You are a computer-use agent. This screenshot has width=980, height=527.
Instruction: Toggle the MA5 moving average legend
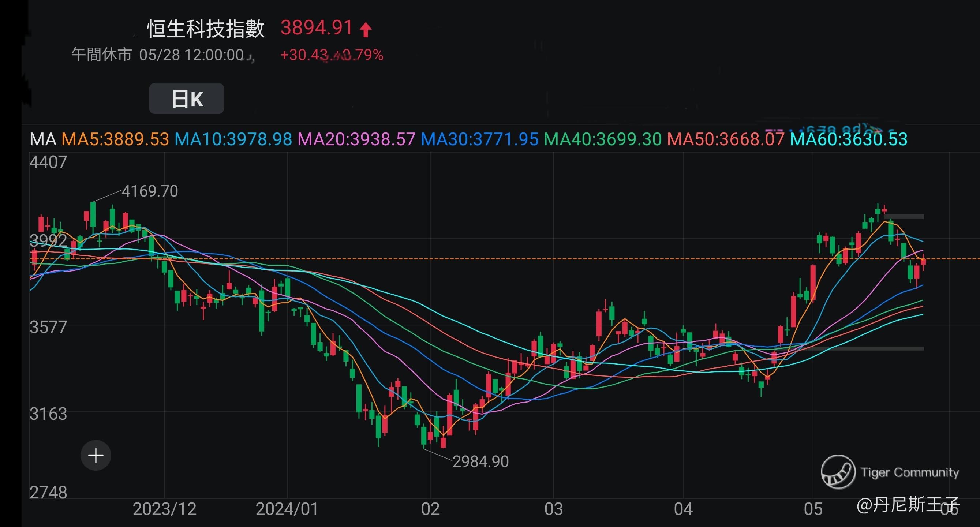pyautogui.click(x=115, y=139)
